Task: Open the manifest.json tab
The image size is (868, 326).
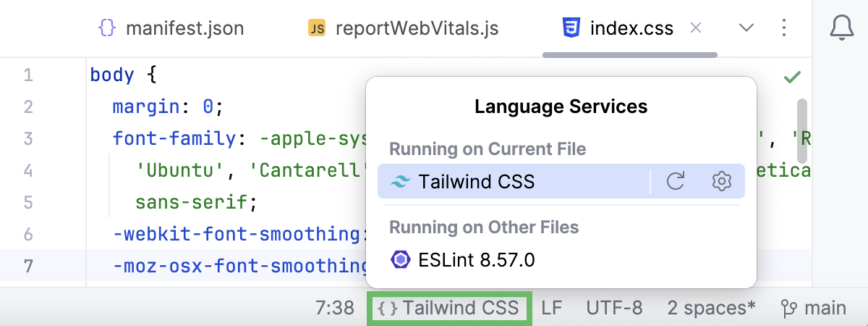Action: click(171, 29)
